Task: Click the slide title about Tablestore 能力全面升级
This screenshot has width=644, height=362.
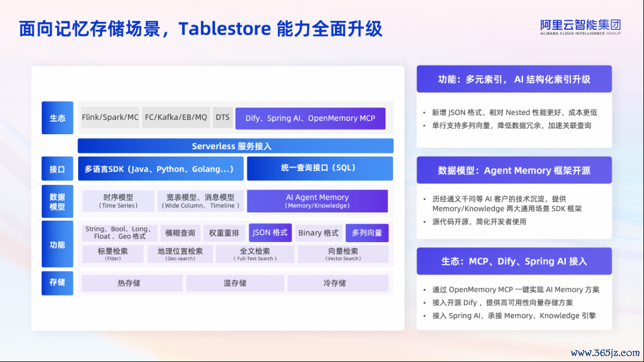Action: click(200, 29)
